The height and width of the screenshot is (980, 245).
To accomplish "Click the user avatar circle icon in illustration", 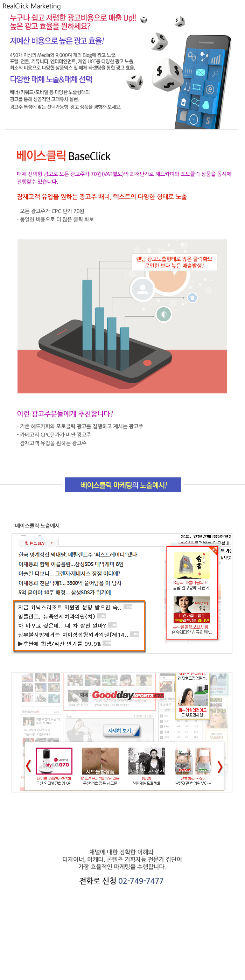I will pyautogui.click(x=142, y=289).
